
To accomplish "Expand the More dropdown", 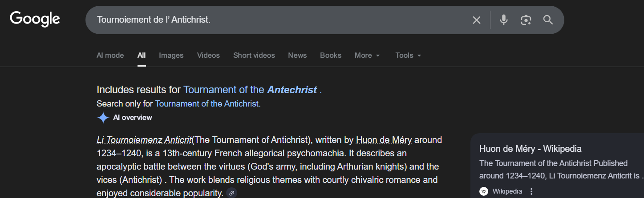I will (367, 55).
